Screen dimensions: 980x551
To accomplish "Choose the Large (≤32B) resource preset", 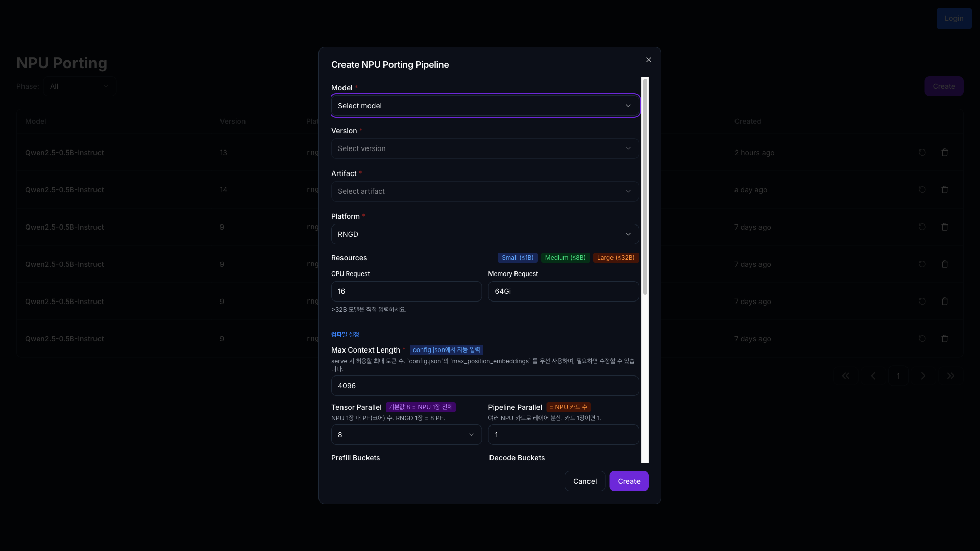I will [616, 258].
